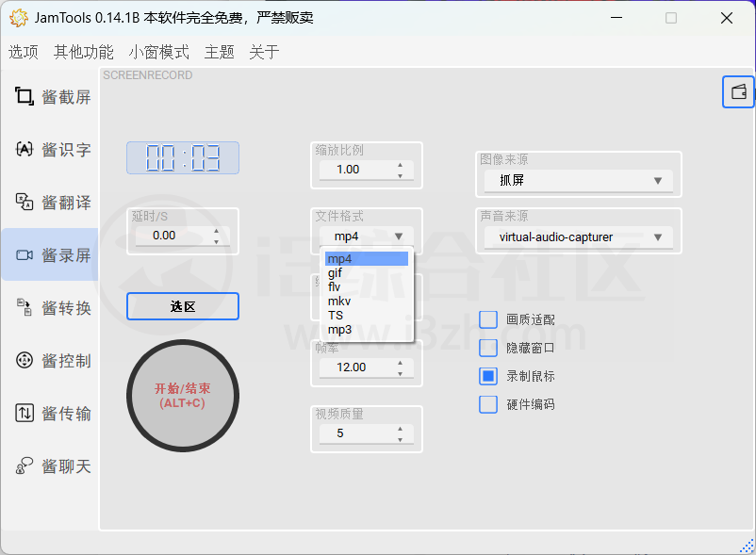Image resolution: width=756 pixels, height=555 pixels.
Task: Increase the 缩放比例 value with up arrow
Action: click(x=401, y=165)
